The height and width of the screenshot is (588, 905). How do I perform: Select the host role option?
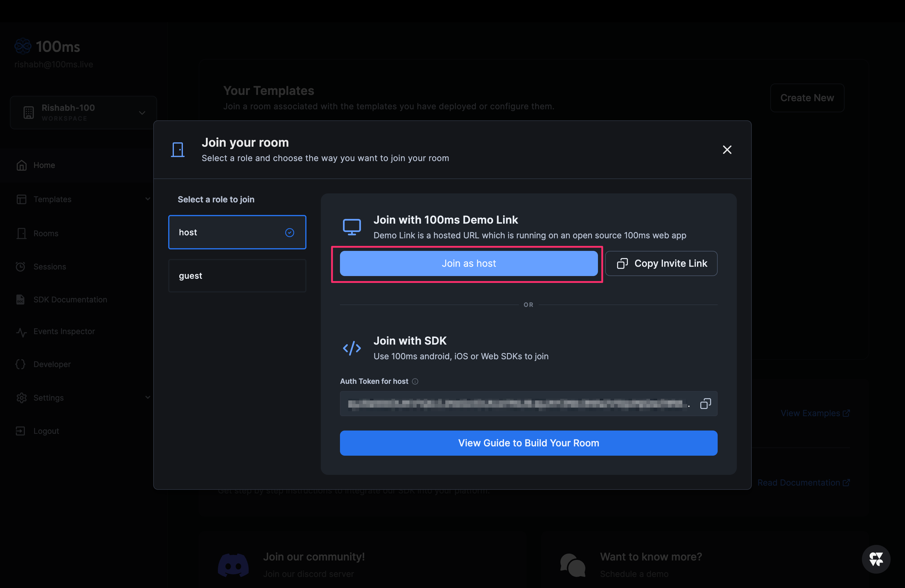click(237, 232)
